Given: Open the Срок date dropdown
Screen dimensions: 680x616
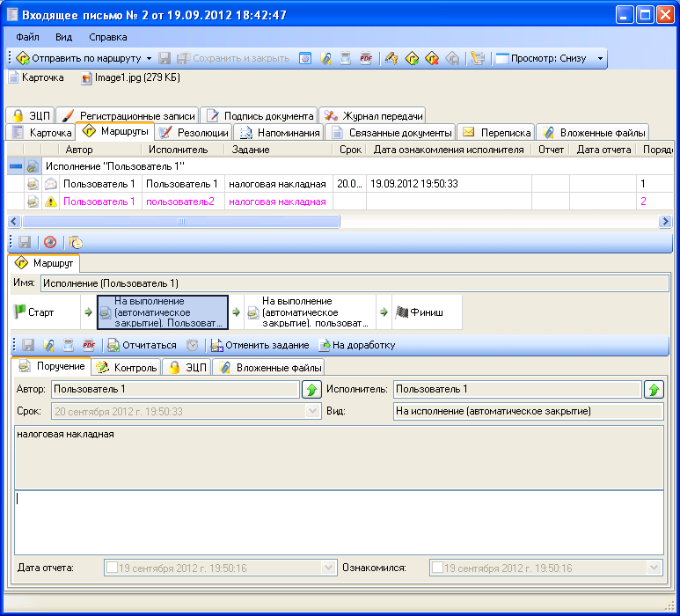Looking at the screenshot, I should point(313,411).
